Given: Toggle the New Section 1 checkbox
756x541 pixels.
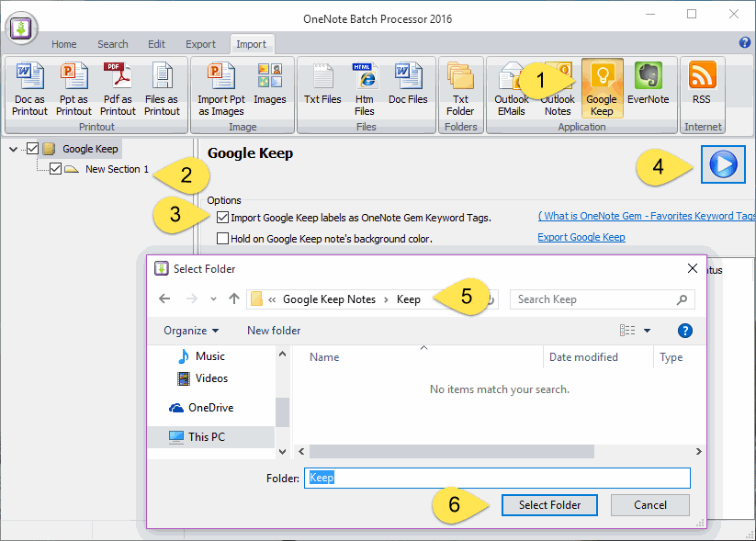Looking at the screenshot, I should pyautogui.click(x=55, y=169).
